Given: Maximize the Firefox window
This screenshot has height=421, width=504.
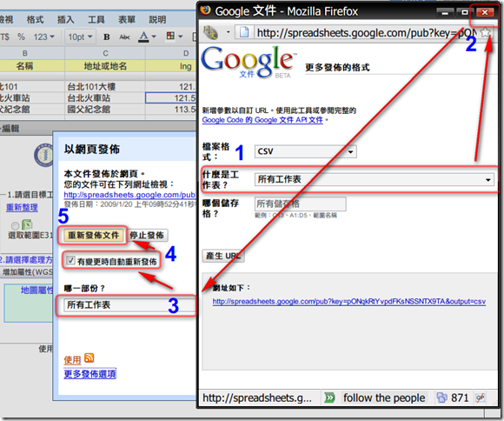Looking at the screenshot, I should (x=465, y=12).
